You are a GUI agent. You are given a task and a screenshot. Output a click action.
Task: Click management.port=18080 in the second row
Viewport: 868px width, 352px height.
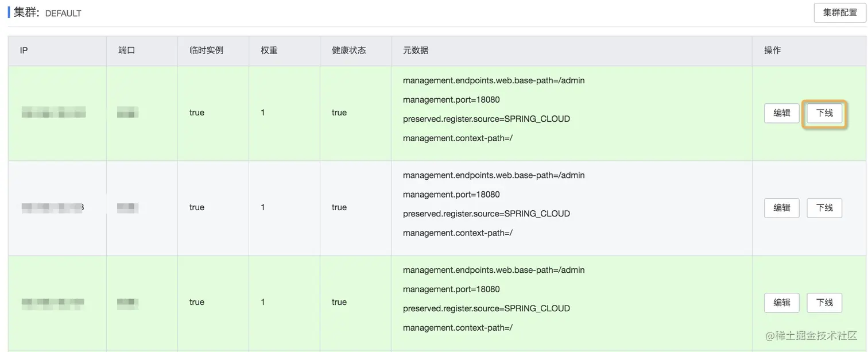[451, 195]
